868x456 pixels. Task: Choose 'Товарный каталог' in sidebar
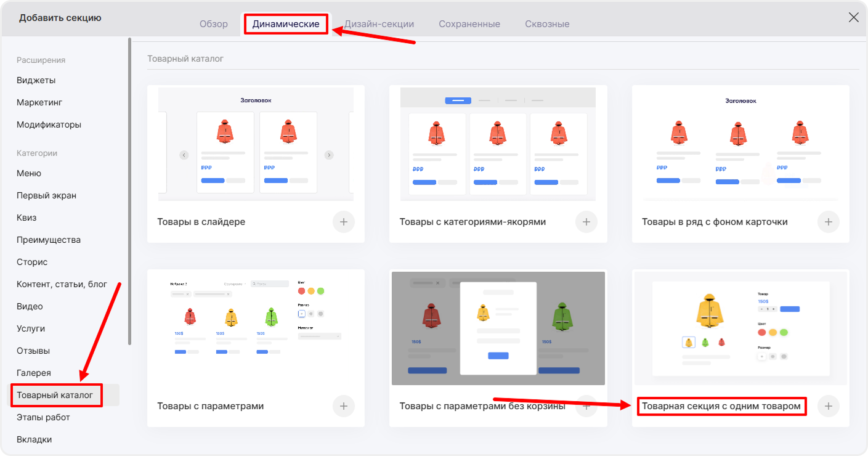point(55,395)
